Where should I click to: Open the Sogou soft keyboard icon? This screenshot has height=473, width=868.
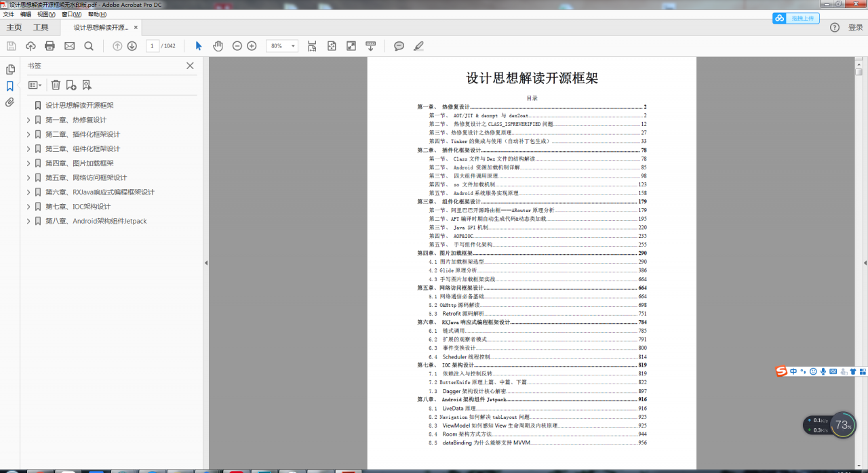pos(833,371)
